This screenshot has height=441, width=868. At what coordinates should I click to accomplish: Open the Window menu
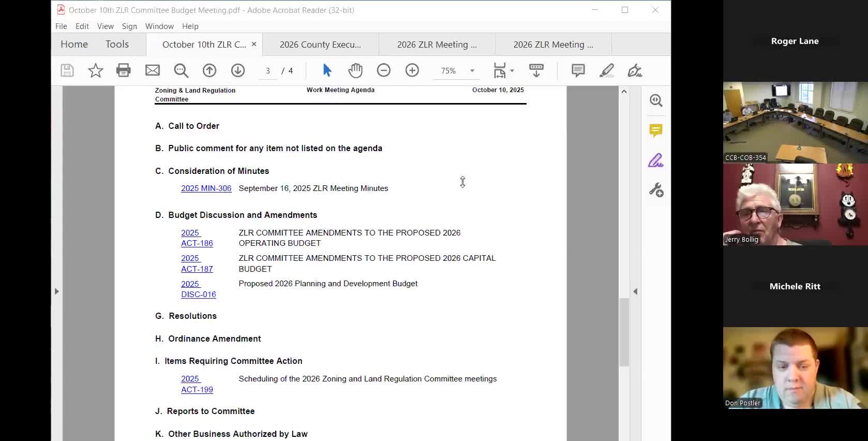[x=159, y=26]
